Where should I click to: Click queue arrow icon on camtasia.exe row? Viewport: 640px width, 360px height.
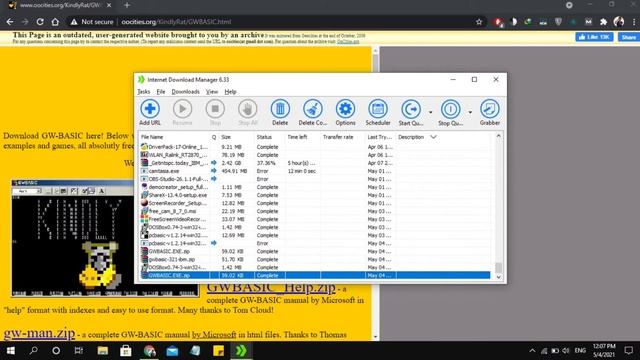click(x=213, y=171)
